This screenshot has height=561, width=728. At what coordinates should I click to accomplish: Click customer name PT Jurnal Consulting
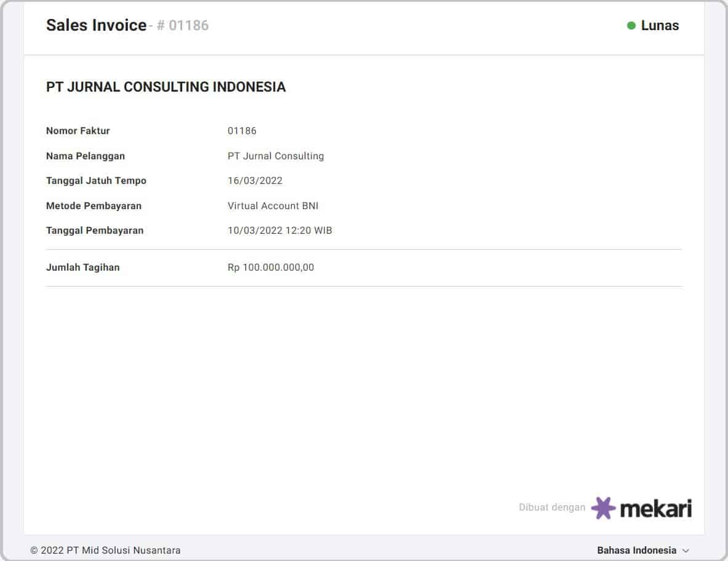(276, 156)
